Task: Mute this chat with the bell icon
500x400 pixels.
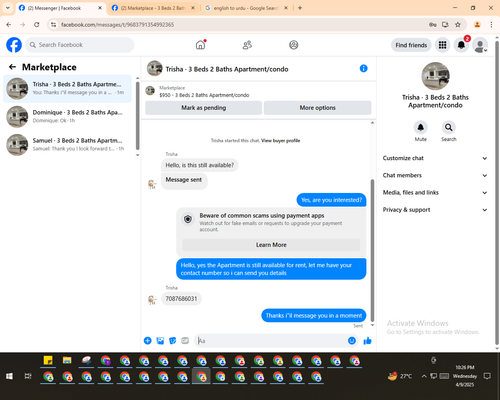Action: pyautogui.click(x=421, y=127)
